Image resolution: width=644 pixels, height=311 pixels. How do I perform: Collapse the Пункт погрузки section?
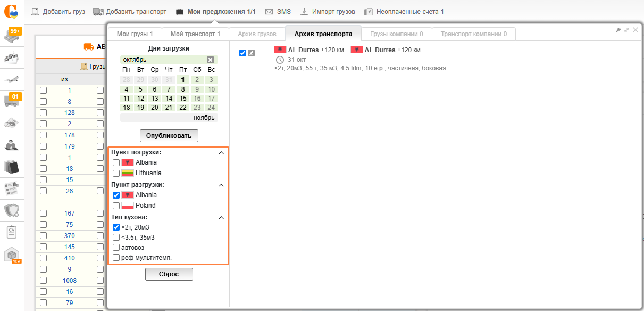click(222, 153)
